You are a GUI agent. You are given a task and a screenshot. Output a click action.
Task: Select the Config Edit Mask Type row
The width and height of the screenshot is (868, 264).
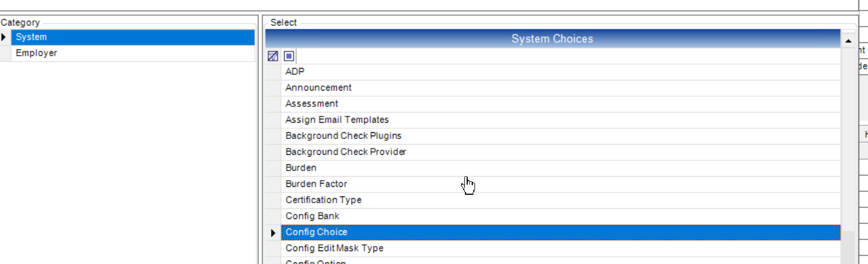(x=560, y=248)
